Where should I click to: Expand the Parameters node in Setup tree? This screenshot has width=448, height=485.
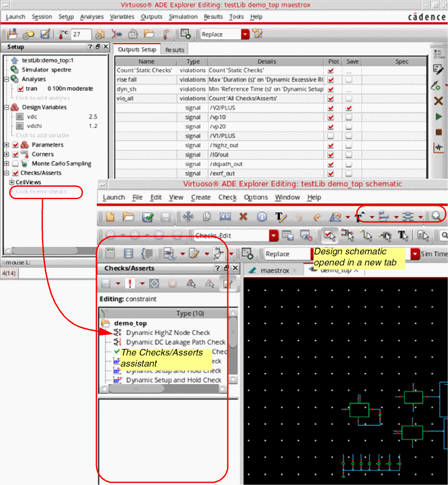pos(7,145)
